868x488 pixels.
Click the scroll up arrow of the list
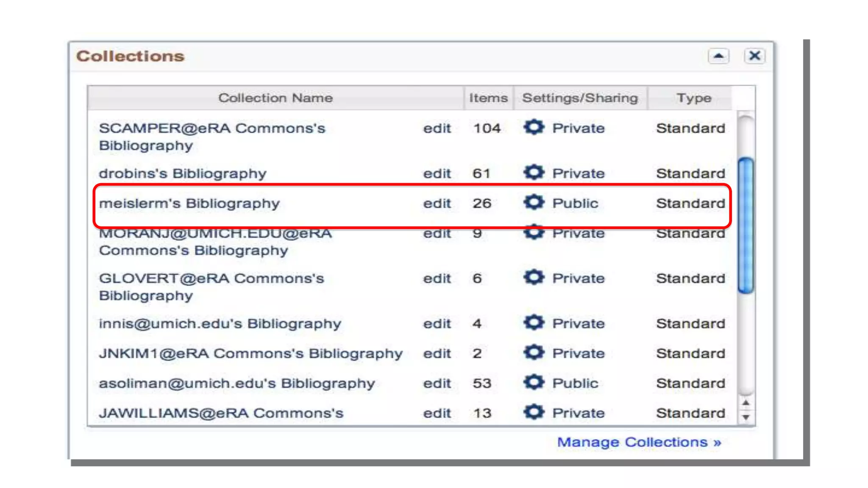pyautogui.click(x=746, y=403)
